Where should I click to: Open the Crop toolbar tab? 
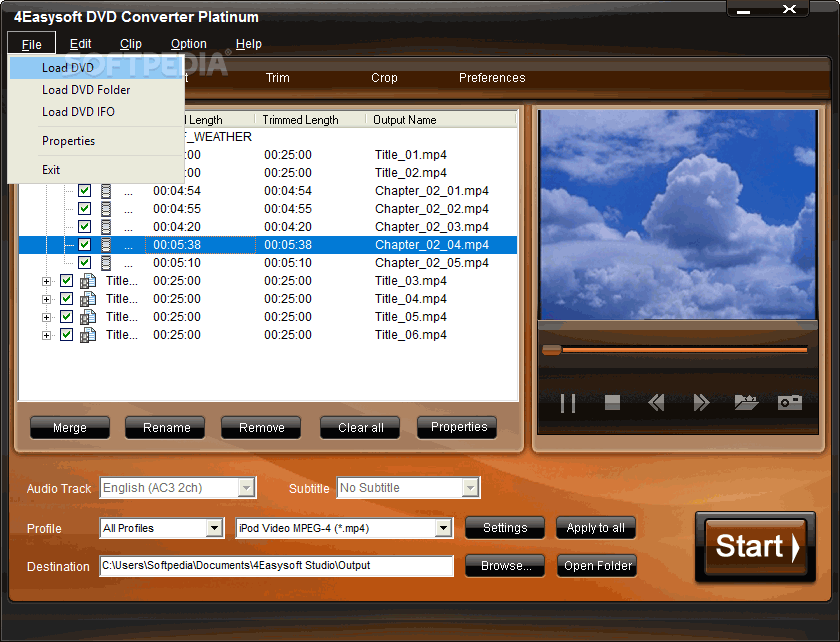click(x=384, y=78)
